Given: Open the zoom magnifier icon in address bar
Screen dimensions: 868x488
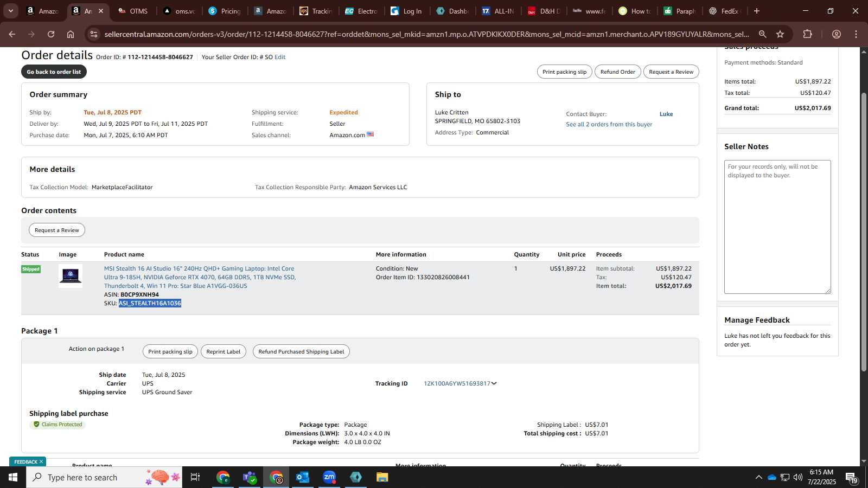Looking at the screenshot, I should [x=762, y=34].
